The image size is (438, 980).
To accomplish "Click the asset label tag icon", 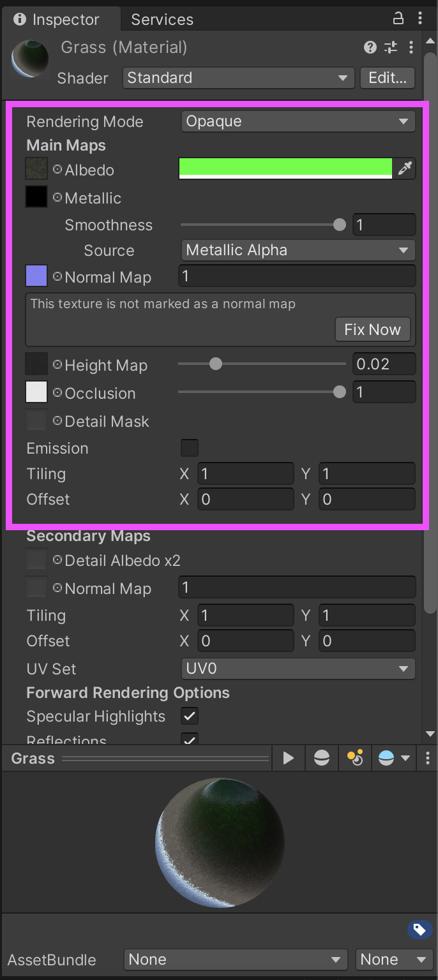I will pyautogui.click(x=419, y=930).
